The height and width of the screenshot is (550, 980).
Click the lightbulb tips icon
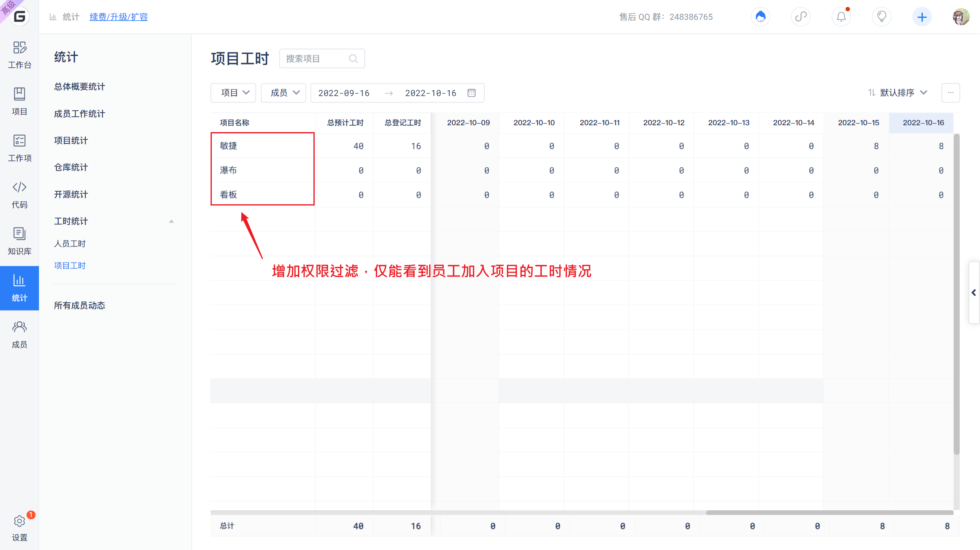coord(882,17)
